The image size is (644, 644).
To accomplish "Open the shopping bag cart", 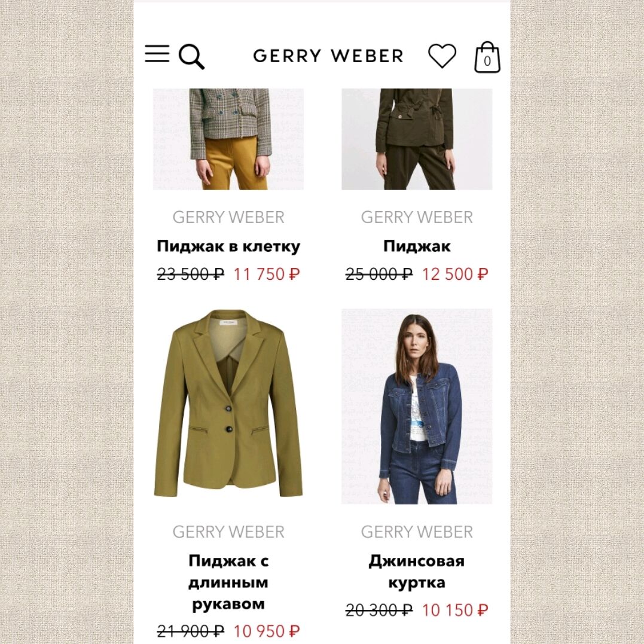I will tap(487, 57).
